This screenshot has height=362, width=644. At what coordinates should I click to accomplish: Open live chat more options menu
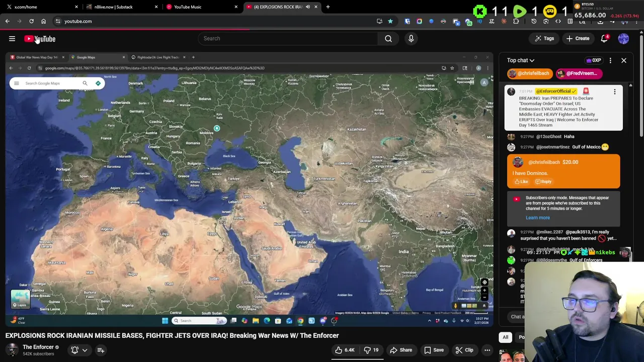pos(610,60)
